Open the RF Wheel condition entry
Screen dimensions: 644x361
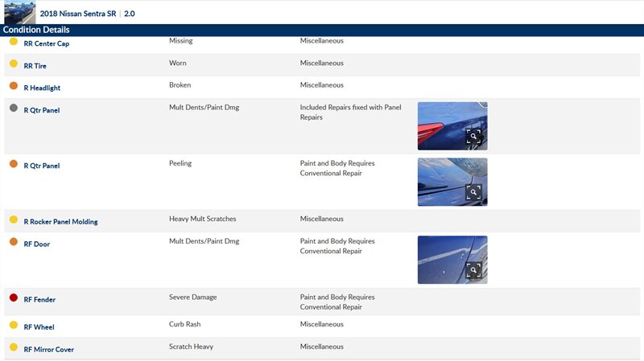(39, 327)
